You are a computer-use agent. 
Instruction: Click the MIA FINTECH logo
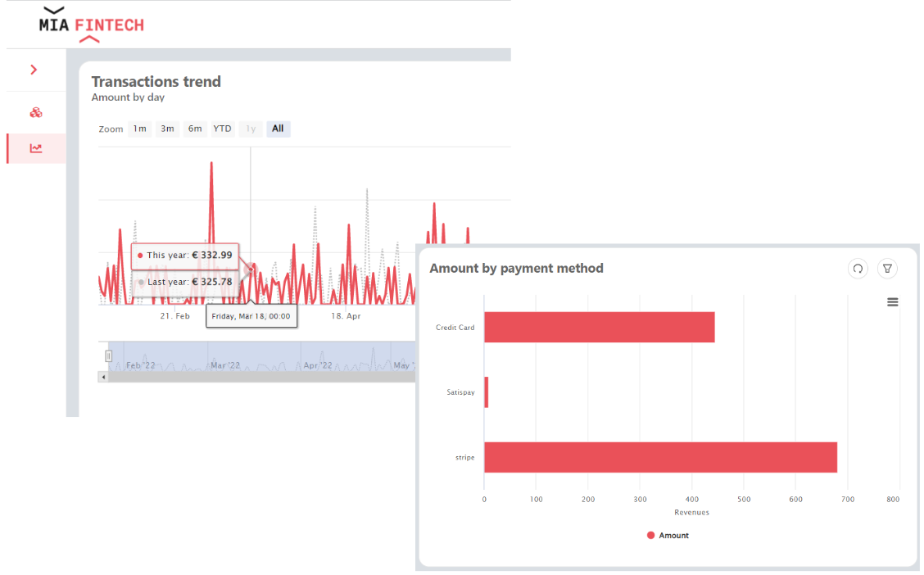click(90, 24)
